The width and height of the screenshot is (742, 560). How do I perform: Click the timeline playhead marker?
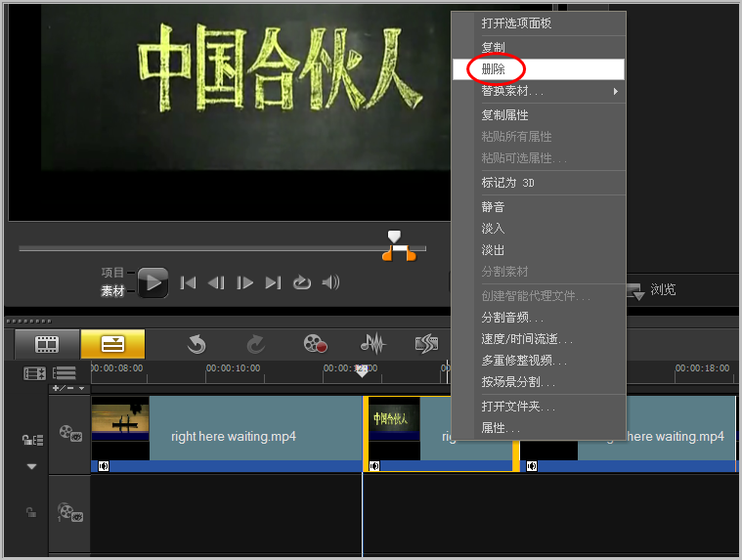click(362, 372)
